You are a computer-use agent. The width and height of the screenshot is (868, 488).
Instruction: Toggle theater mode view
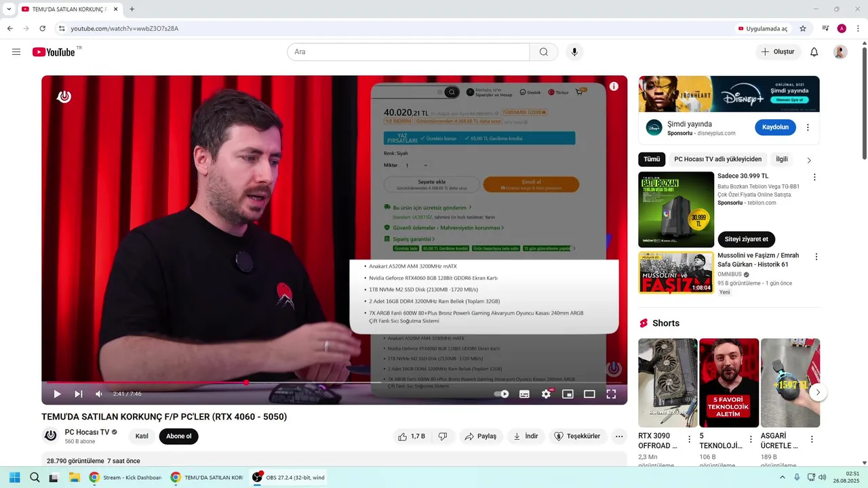click(x=589, y=394)
